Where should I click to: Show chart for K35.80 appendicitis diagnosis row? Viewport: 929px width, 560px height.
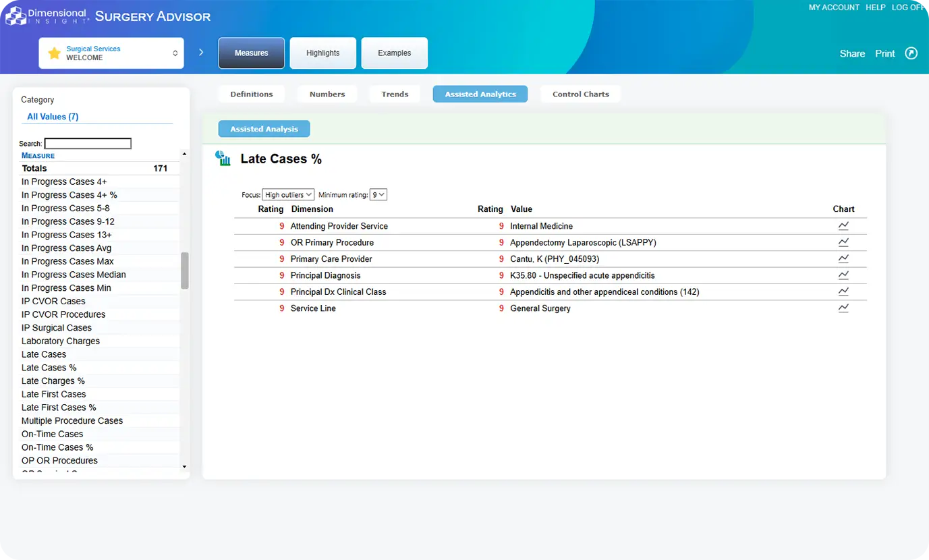(843, 275)
